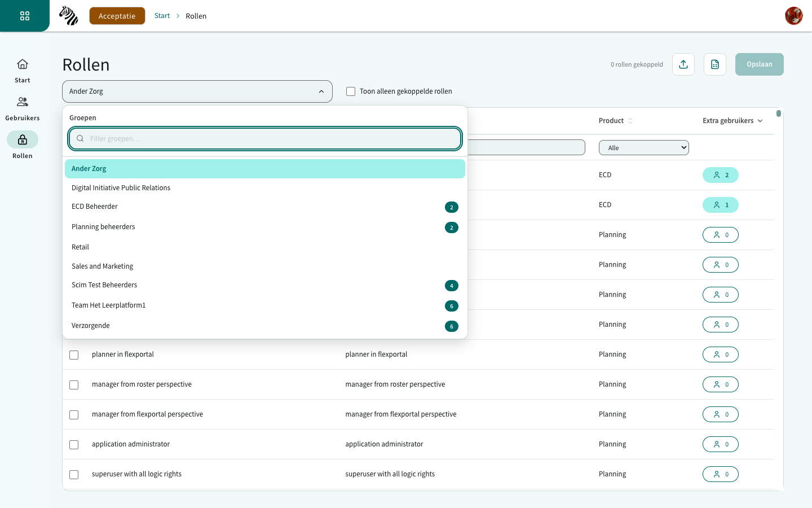Select Ander Zorg in groups list

(x=265, y=169)
